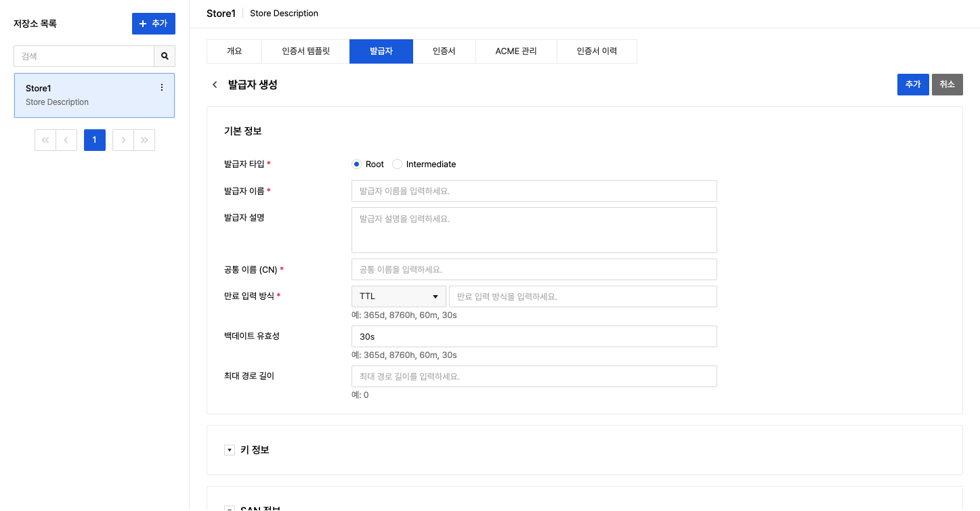The height and width of the screenshot is (511, 980).
Task: Click the search magnifier icon button
Action: [165, 56]
